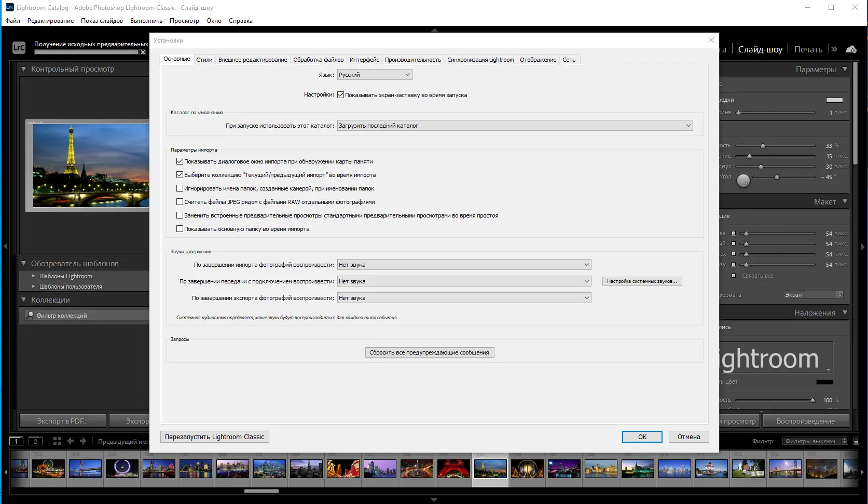Click the slider with value 33 %

[x=776, y=146]
